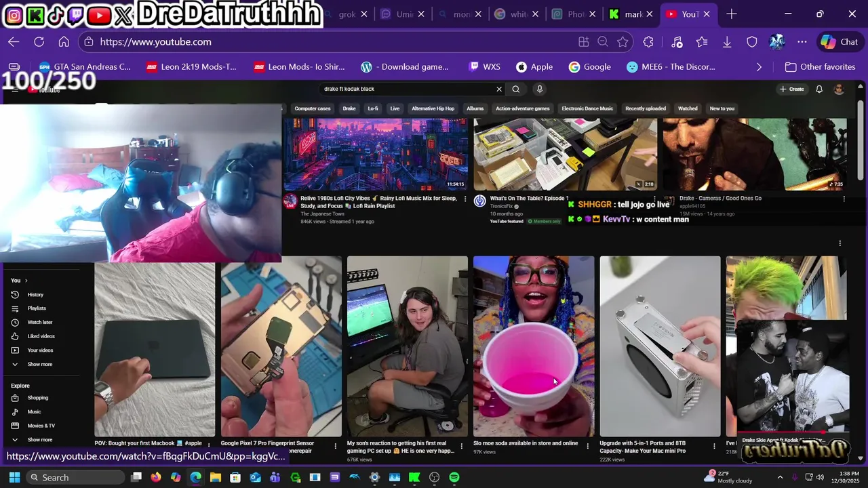
Task: Open the Other favorites folder
Action: point(820,67)
